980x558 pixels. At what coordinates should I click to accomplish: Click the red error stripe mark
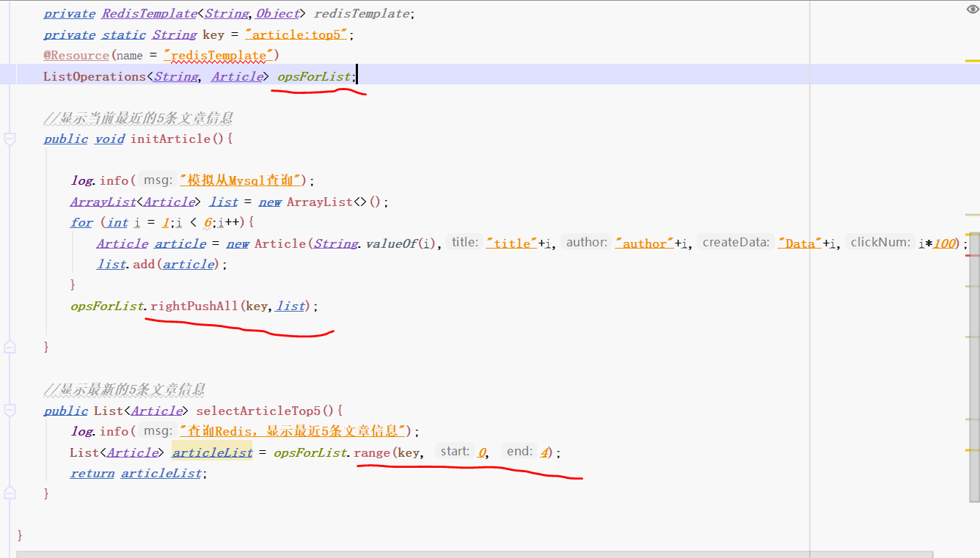point(972,255)
